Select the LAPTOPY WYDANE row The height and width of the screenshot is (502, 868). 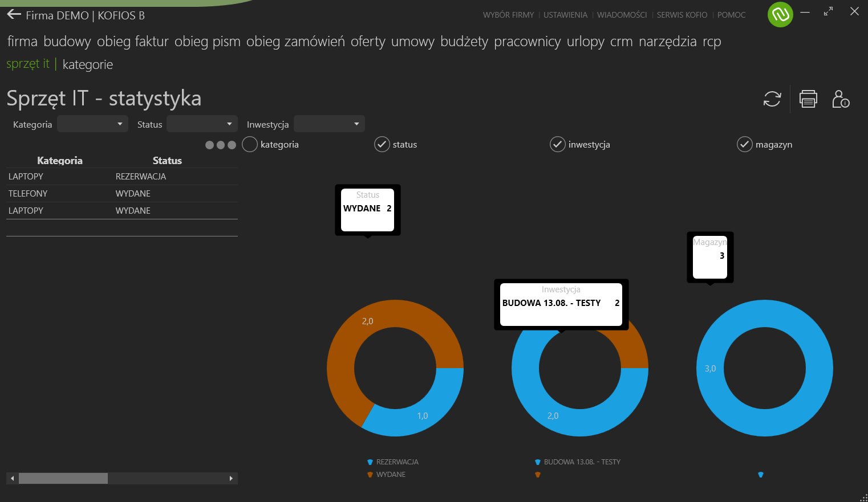pos(122,211)
